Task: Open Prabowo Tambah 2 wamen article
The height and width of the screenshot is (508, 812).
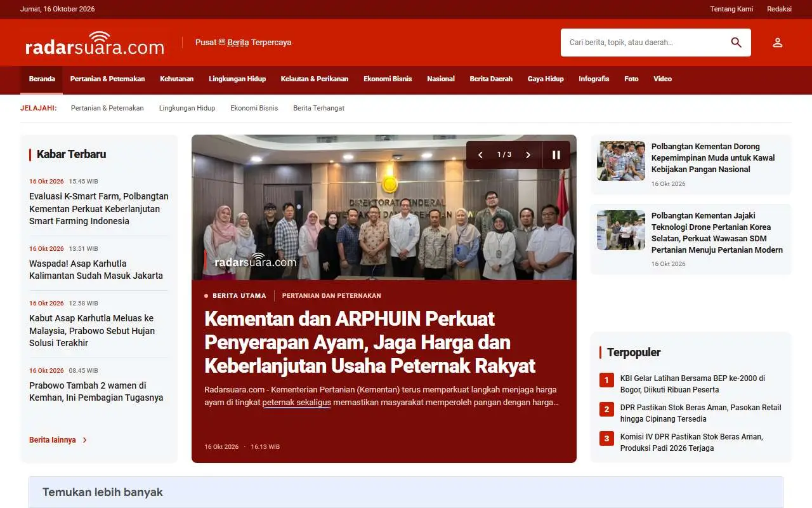Action: pyautogui.click(x=96, y=392)
